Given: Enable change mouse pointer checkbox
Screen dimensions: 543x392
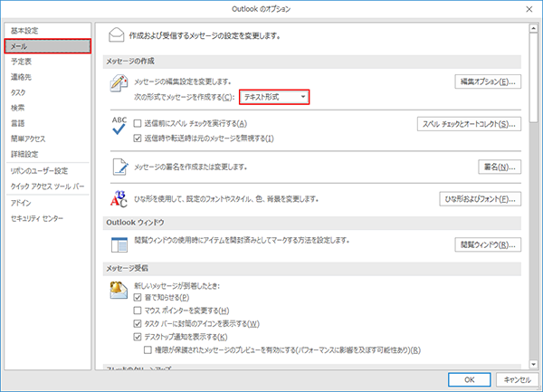Looking at the screenshot, I should 138,311.
